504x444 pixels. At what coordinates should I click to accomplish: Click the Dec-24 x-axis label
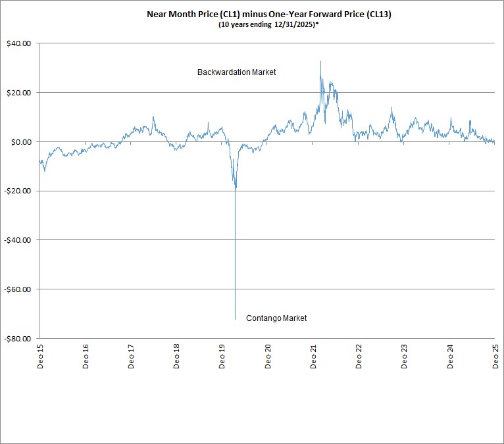450,357
